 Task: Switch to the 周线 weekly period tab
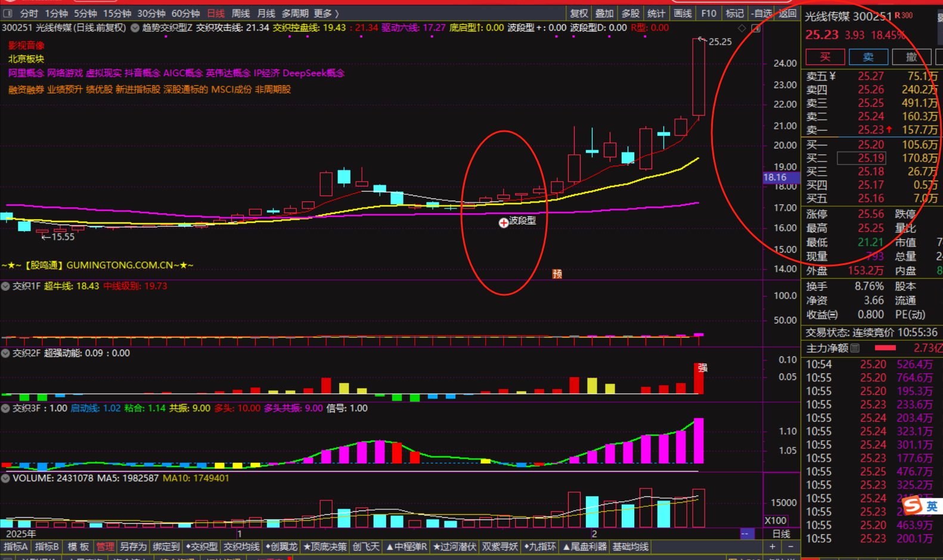(240, 13)
